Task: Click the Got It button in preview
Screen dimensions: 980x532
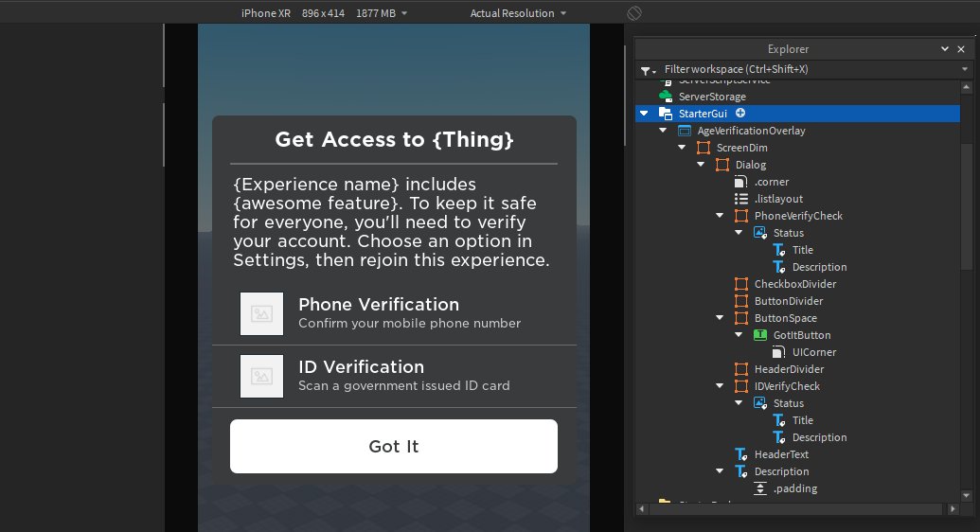Action: (x=394, y=447)
